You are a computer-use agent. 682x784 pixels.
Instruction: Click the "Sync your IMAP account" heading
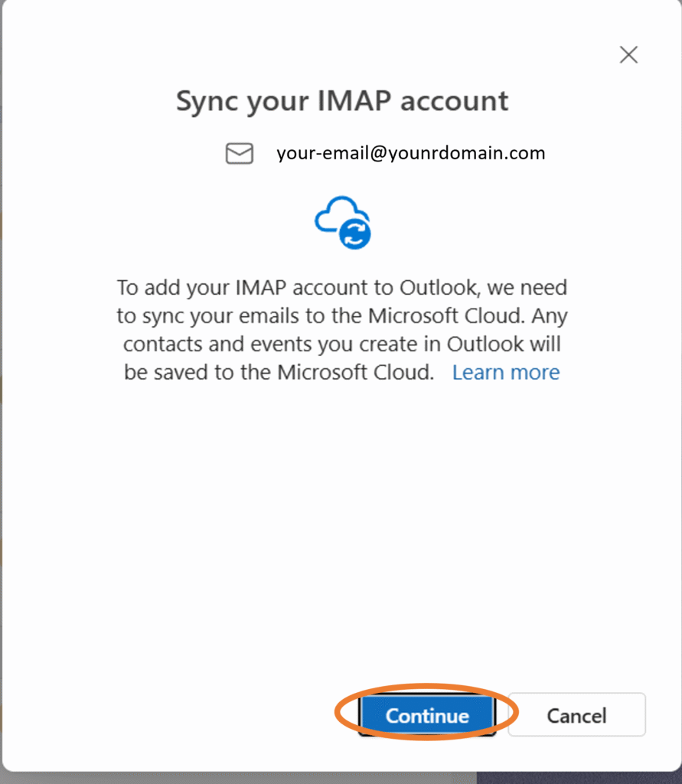tap(342, 102)
